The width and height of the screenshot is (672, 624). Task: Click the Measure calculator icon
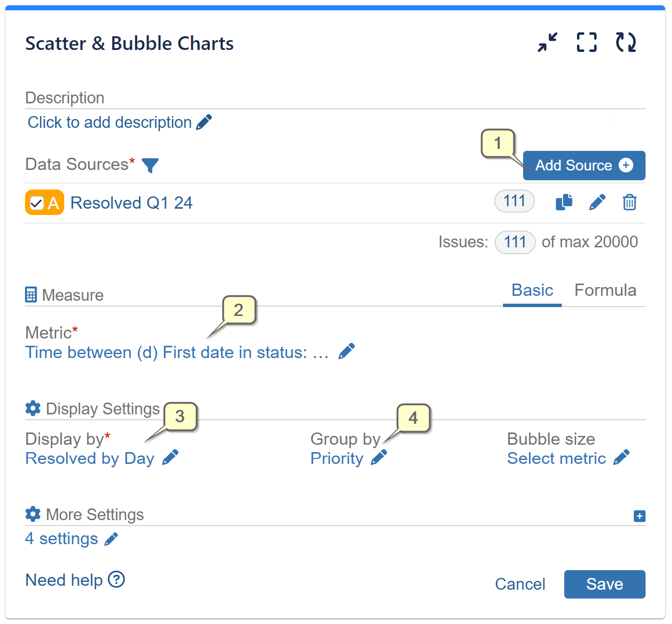[31, 294]
